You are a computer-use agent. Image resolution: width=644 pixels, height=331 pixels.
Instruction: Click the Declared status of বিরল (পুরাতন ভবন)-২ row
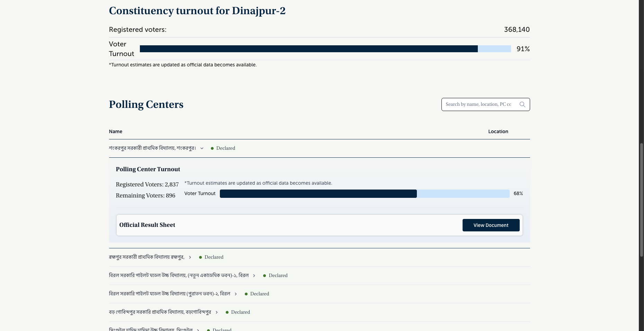tap(257, 294)
